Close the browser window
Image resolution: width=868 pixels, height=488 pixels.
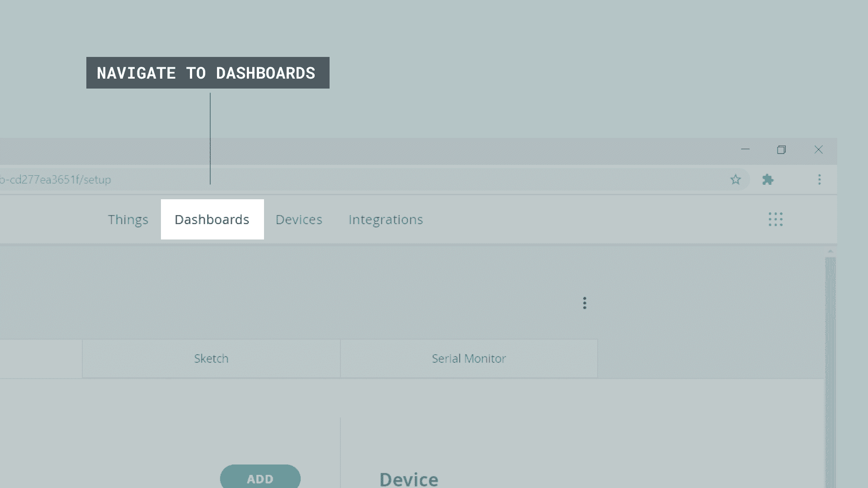coord(818,150)
